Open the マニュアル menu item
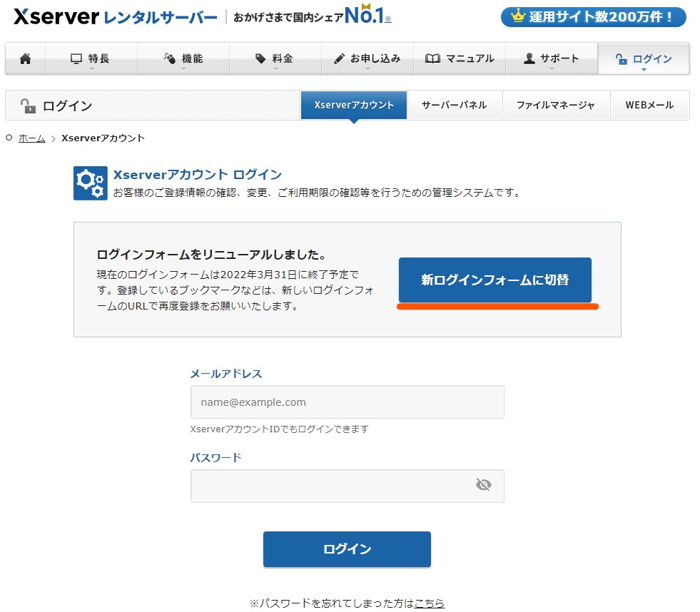 [460, 58]
